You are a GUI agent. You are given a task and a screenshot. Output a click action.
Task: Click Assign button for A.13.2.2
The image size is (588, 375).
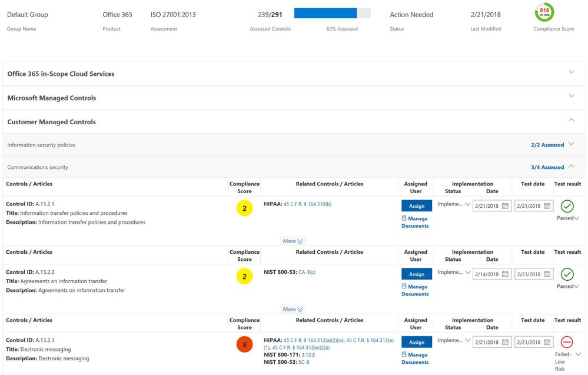point(417,274)
